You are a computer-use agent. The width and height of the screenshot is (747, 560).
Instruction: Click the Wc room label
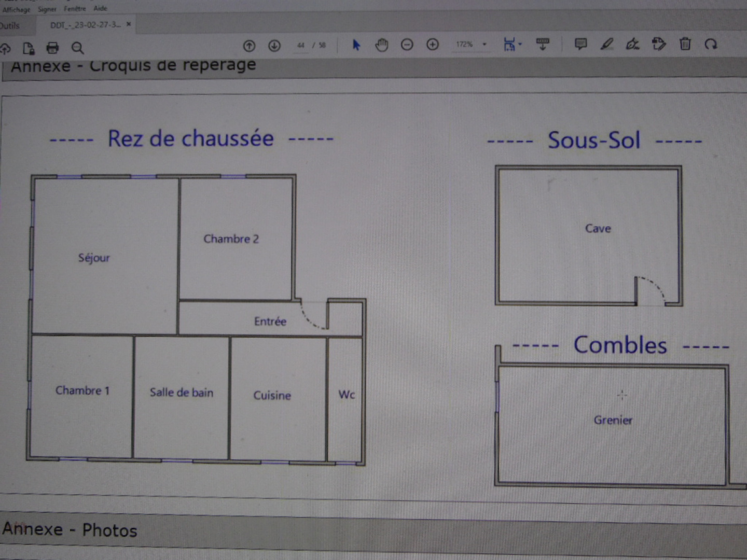(x=347, y=395)
